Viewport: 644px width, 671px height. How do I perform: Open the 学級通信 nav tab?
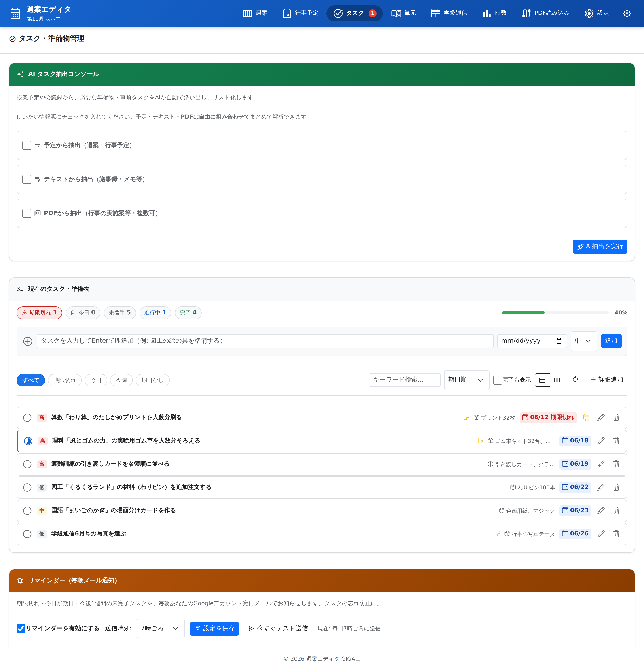point(449,13)
